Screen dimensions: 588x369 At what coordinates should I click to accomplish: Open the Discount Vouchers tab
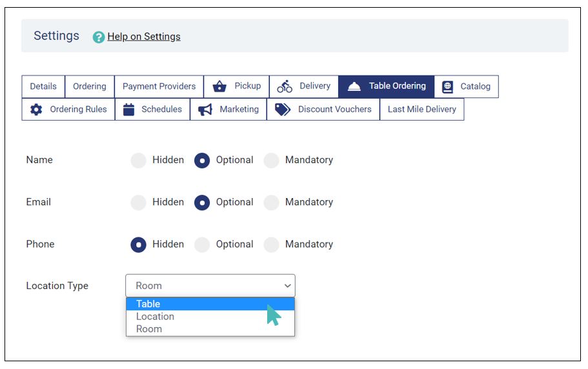(323, 110)
